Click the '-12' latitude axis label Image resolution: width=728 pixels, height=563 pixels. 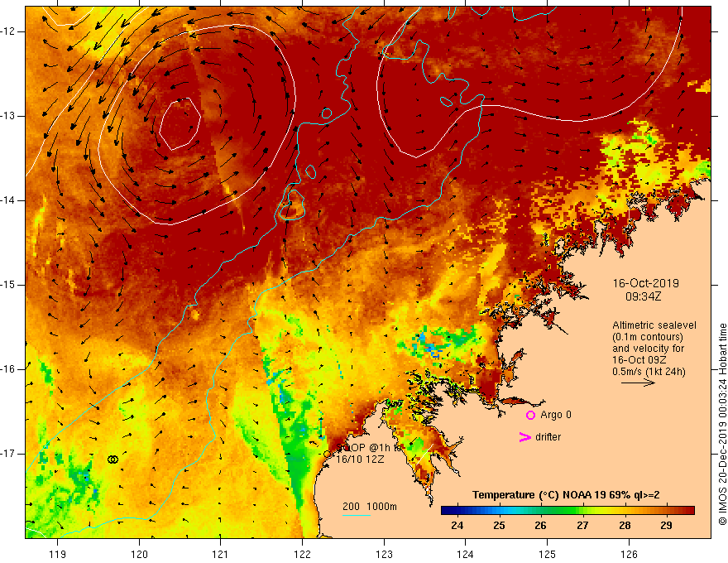pos(8,31)
